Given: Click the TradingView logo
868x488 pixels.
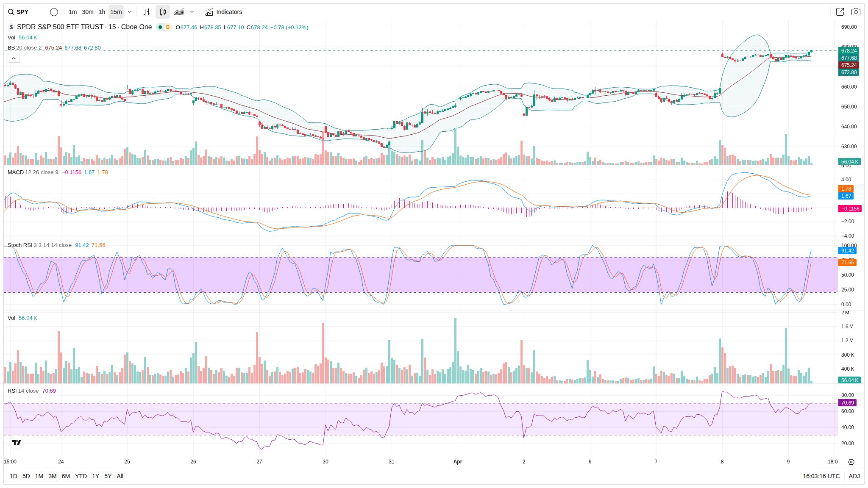Looking at the screenshot, I should 16,442.
